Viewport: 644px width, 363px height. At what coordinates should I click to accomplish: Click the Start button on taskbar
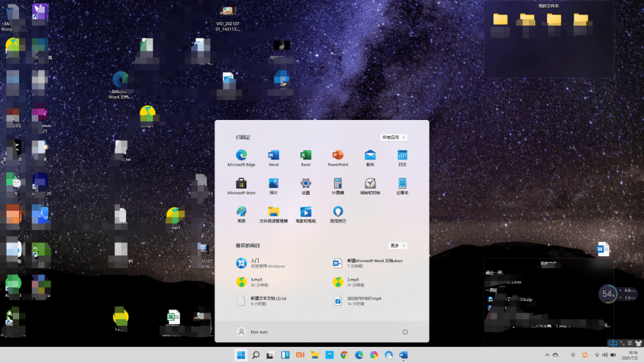point(241,355)
